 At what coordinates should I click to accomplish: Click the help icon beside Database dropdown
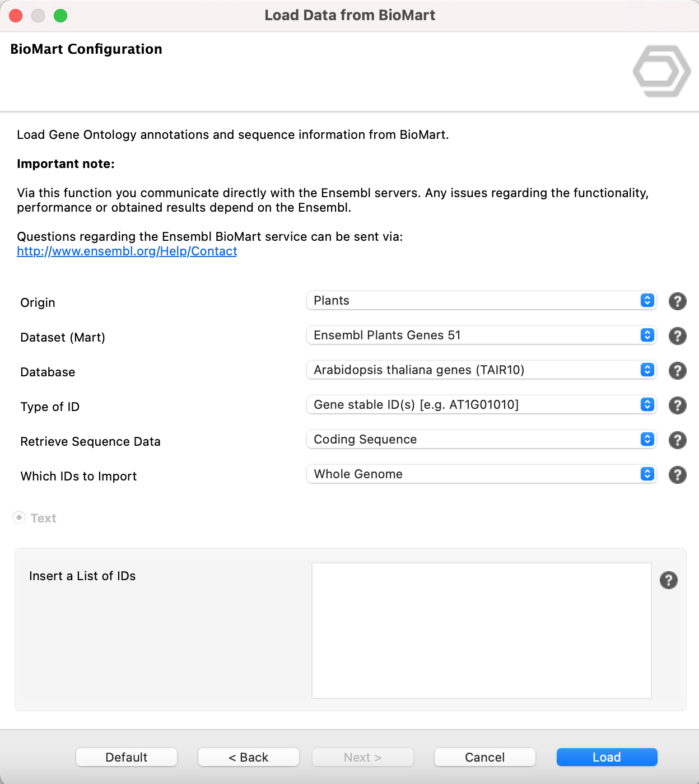(x=677, y=371)
